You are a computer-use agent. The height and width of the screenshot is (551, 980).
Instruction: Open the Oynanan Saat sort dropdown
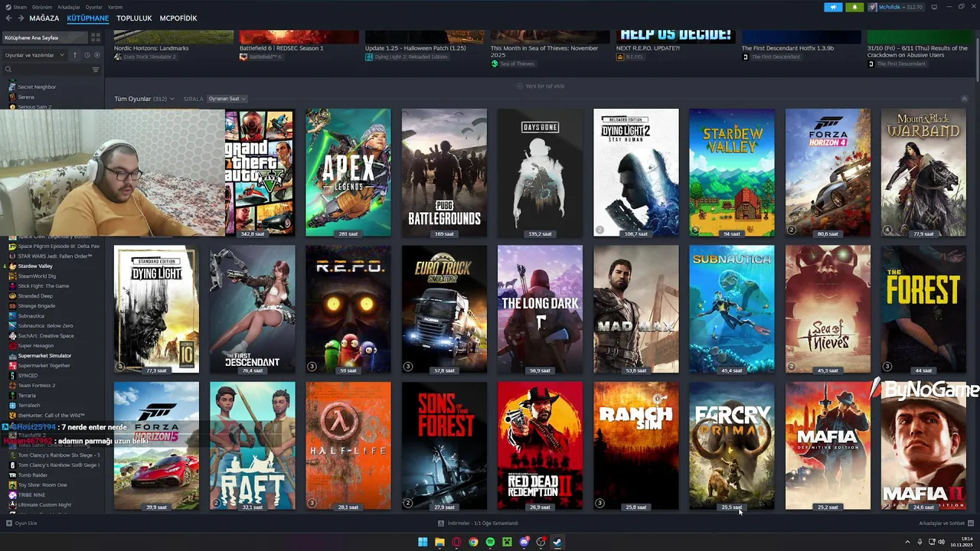pyautogui.click(x=227, y=99)
